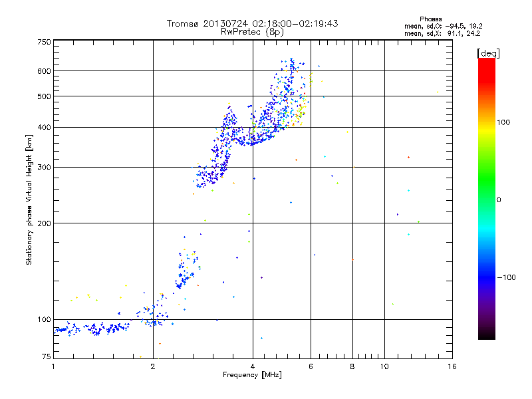Click the y-axis '300' tick label
This screenshot has height=399, width=532.
[x=44, y=168]
